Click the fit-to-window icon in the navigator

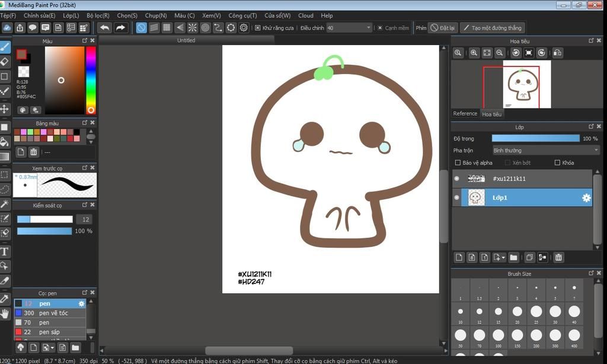[x=487, y=53]
